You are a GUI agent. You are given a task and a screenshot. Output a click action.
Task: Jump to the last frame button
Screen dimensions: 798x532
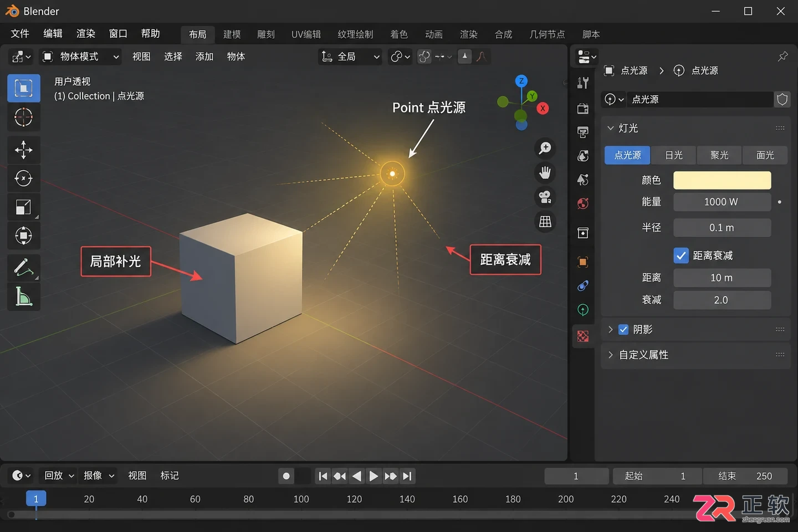pos(407,476)
